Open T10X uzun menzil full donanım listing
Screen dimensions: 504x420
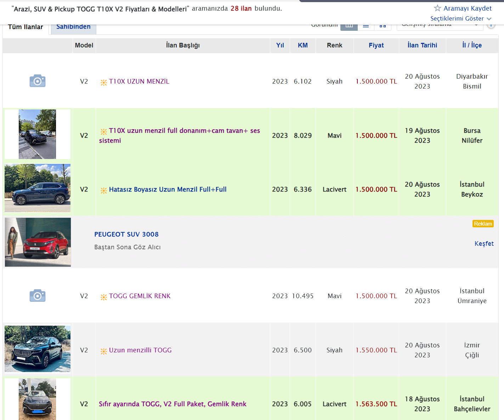pyautogui.click(x=180, y=136)
